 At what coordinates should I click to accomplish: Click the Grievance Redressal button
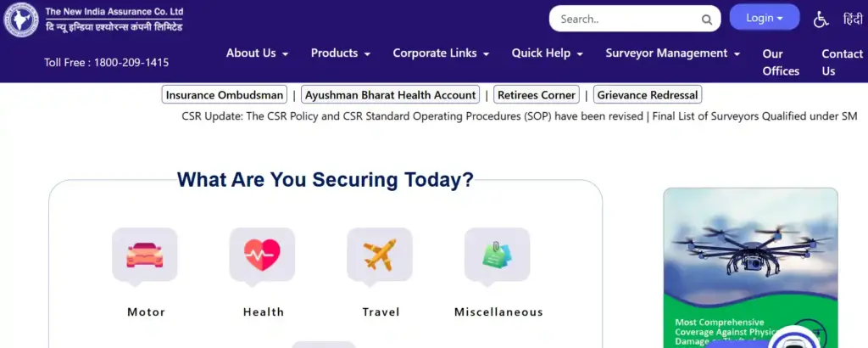click(x=648, y=95)
